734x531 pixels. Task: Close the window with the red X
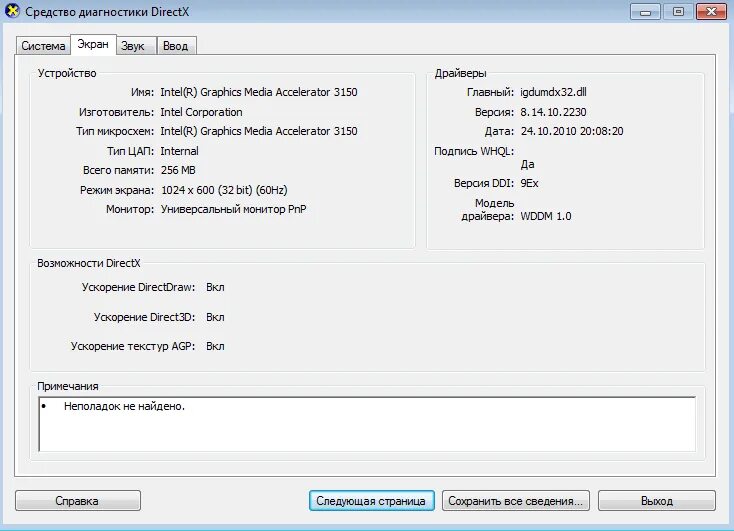[x=712, y=12]
